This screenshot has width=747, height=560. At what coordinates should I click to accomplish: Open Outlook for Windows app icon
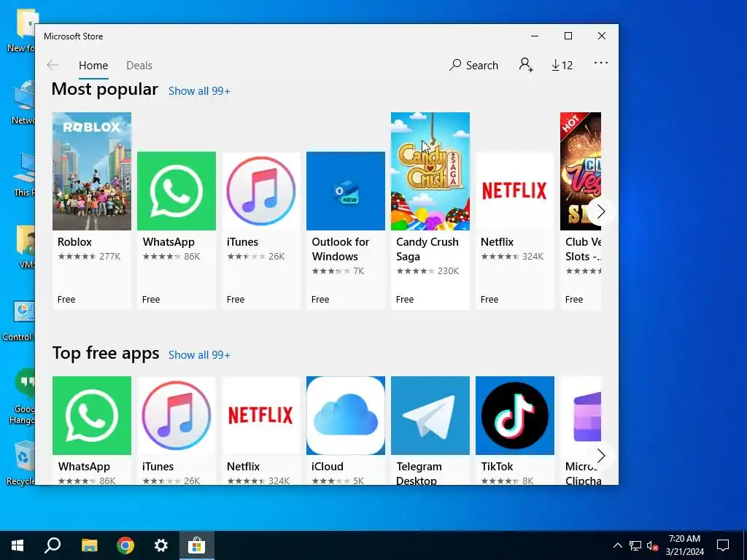(345, 191)
